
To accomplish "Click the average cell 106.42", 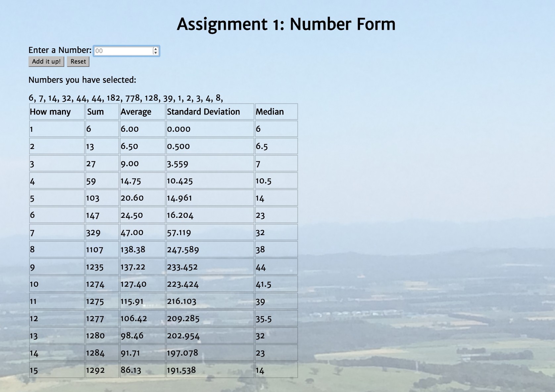I will pos(142,318).
